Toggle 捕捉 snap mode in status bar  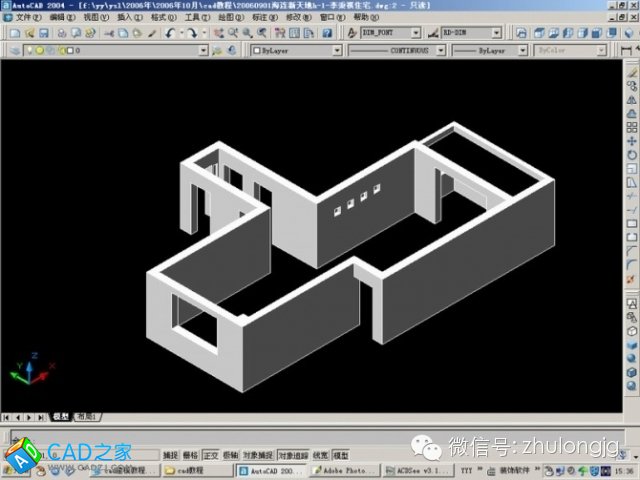pos(171,455)
